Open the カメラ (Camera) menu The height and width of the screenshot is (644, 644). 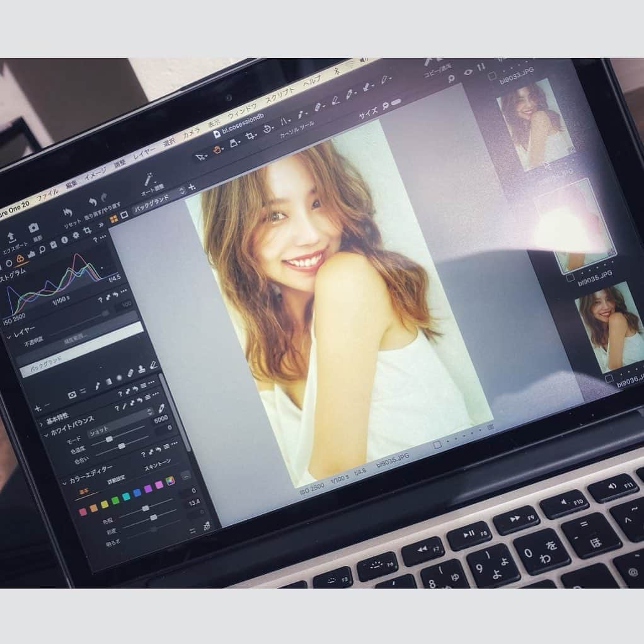click(x=192, y=133)
